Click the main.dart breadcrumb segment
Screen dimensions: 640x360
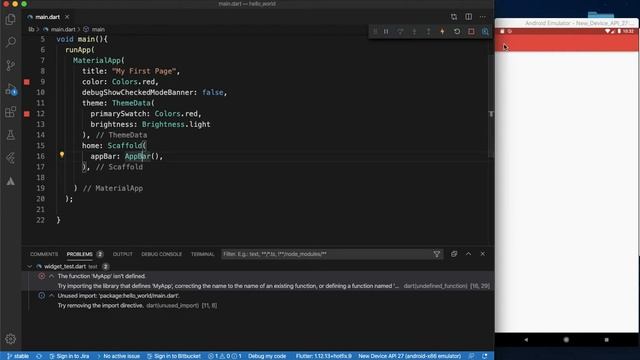coord(62,29)
